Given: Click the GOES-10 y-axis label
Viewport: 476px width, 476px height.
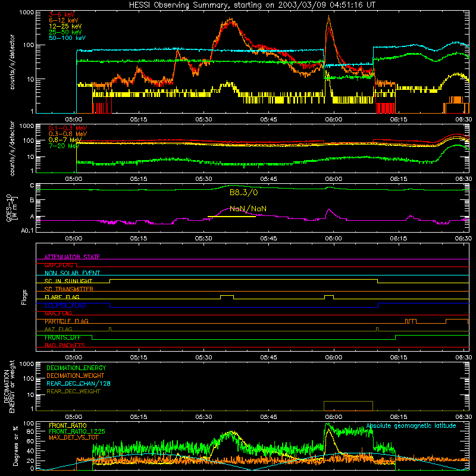Looking at the screenshot, I should (12, 208).
